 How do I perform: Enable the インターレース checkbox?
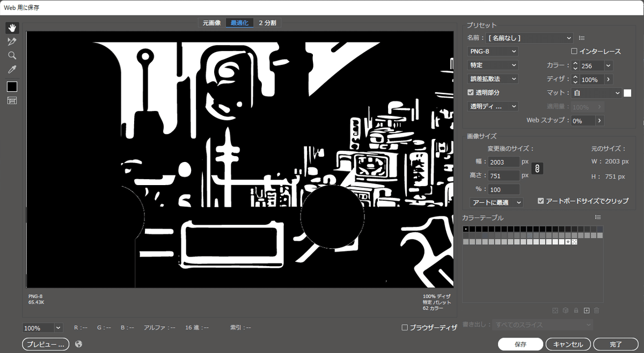574,52
